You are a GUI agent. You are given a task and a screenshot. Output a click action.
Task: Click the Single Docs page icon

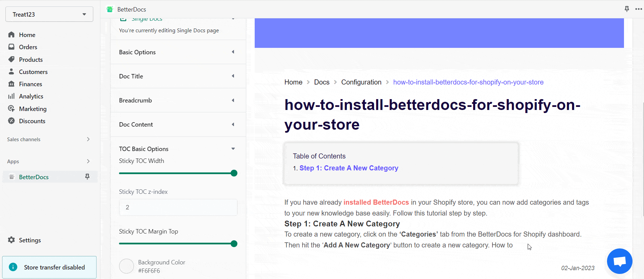[123, 19]
